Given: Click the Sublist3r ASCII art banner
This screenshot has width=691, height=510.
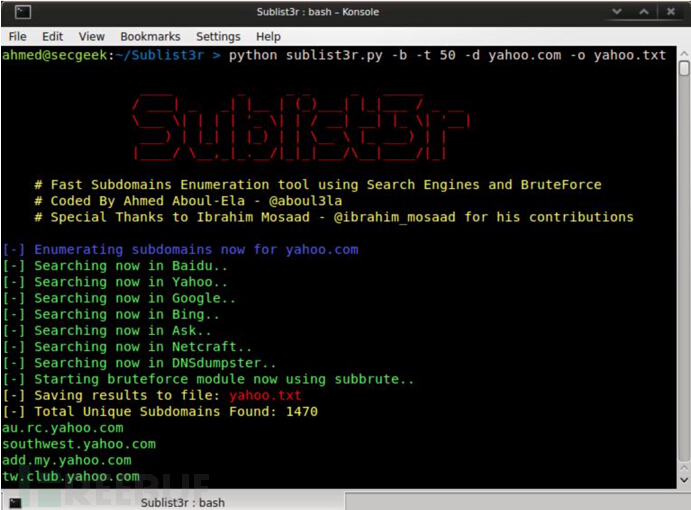Looking at the screenshot, I should coord(298,125).
